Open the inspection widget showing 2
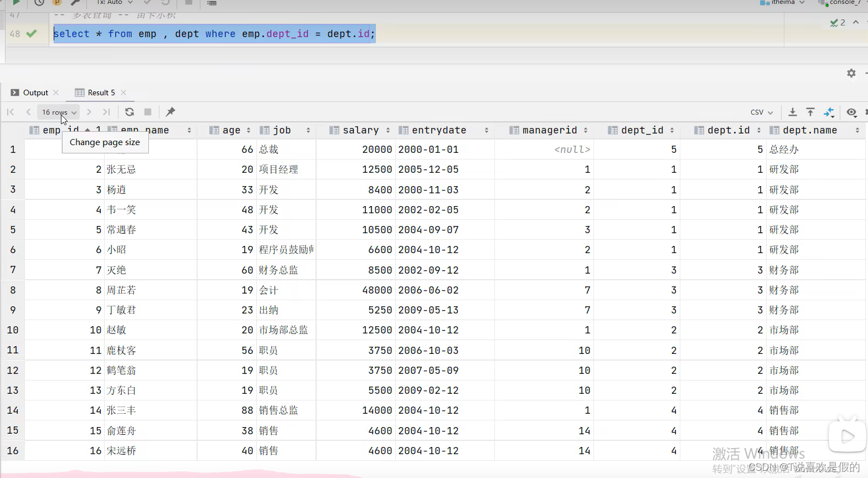The width and height of the screenshot is (868, 478). tap(838, 23)
